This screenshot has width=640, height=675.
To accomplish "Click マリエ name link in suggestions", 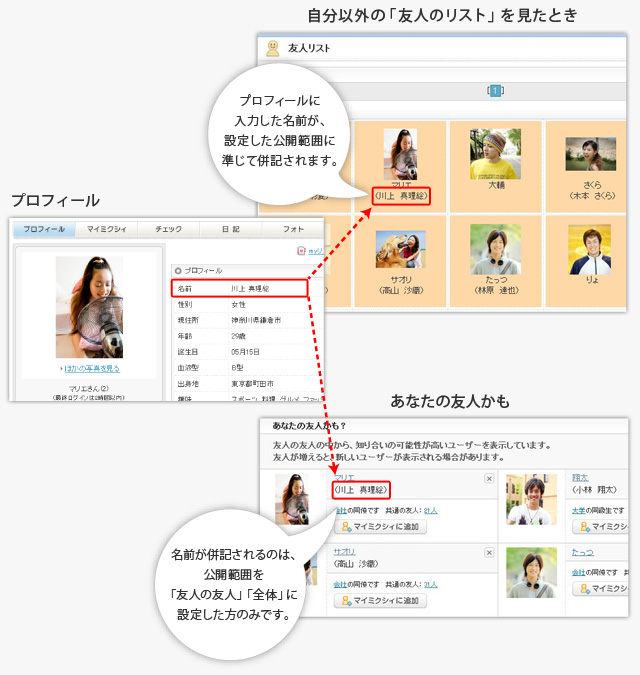I will (x=344, y=478).
